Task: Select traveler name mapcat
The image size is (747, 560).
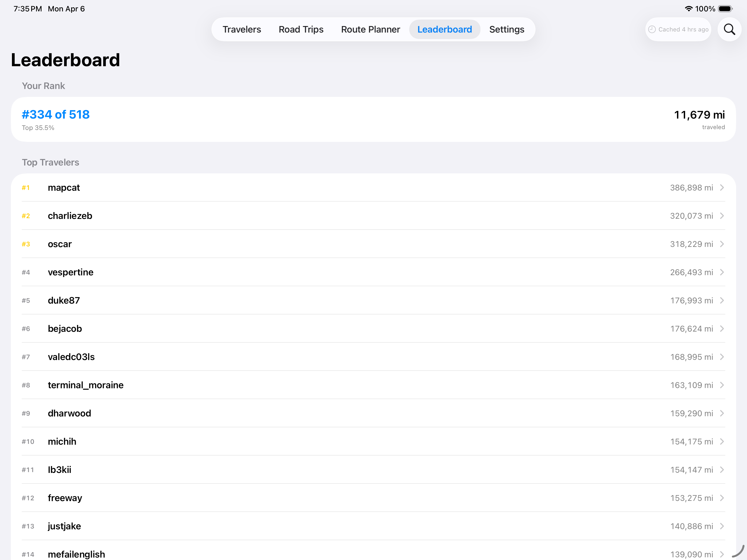Action: click(x=64, y=188)
